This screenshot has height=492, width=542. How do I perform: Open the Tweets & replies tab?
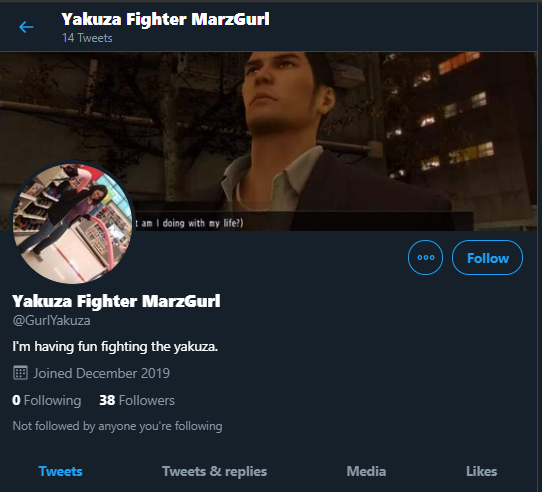point(214,471)
